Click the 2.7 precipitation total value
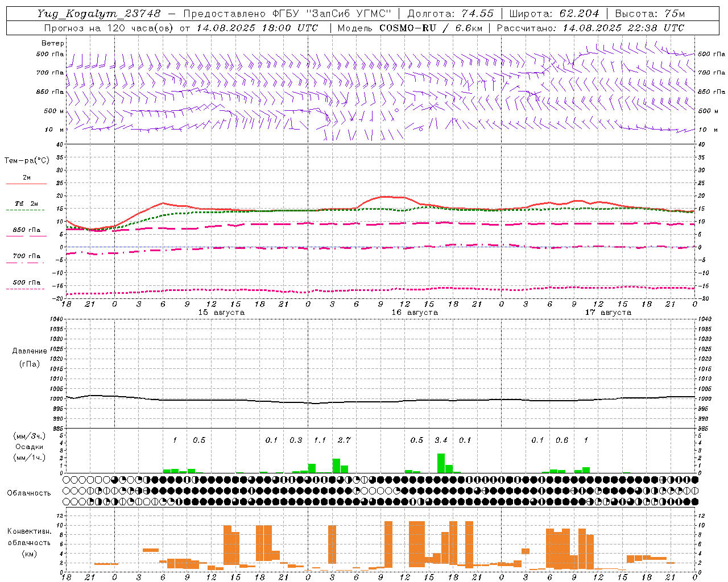This screenshot has width=728, height=582. [344, 440]
